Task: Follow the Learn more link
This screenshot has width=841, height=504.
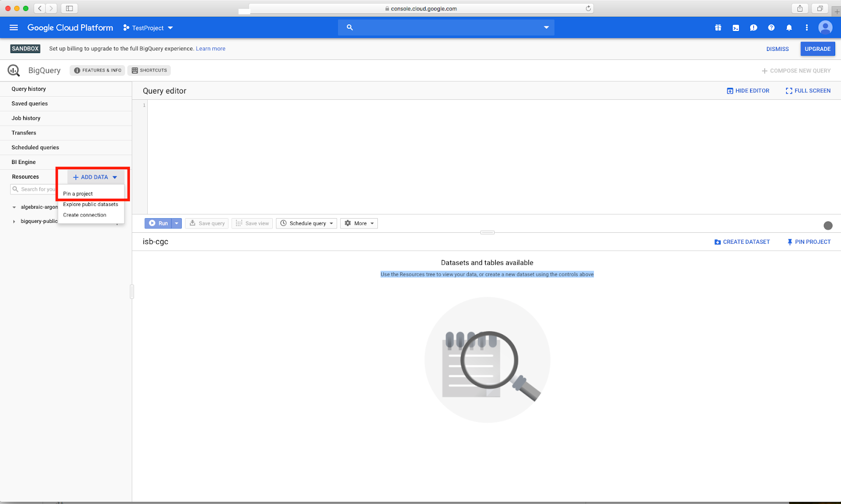Action: coord(210,49)
